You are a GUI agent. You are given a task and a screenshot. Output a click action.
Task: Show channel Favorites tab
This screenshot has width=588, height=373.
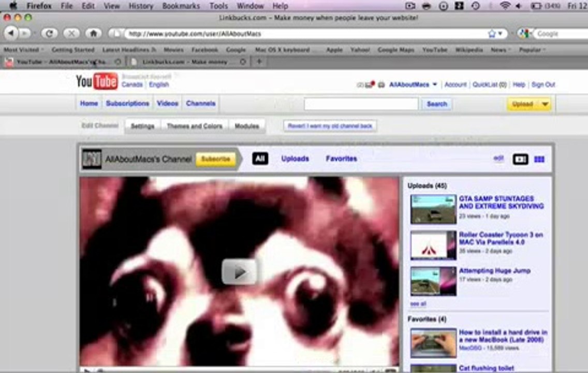[x=341, y=159]
